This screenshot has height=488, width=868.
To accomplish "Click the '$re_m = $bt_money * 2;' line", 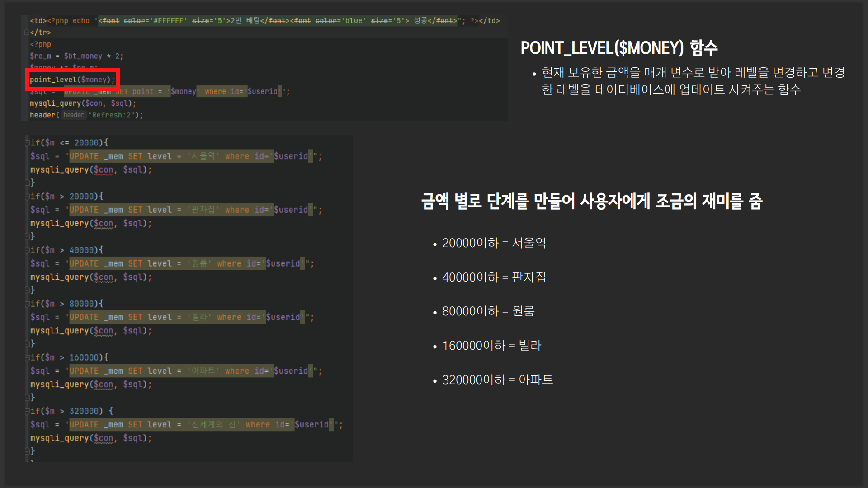I will point(76,56).
